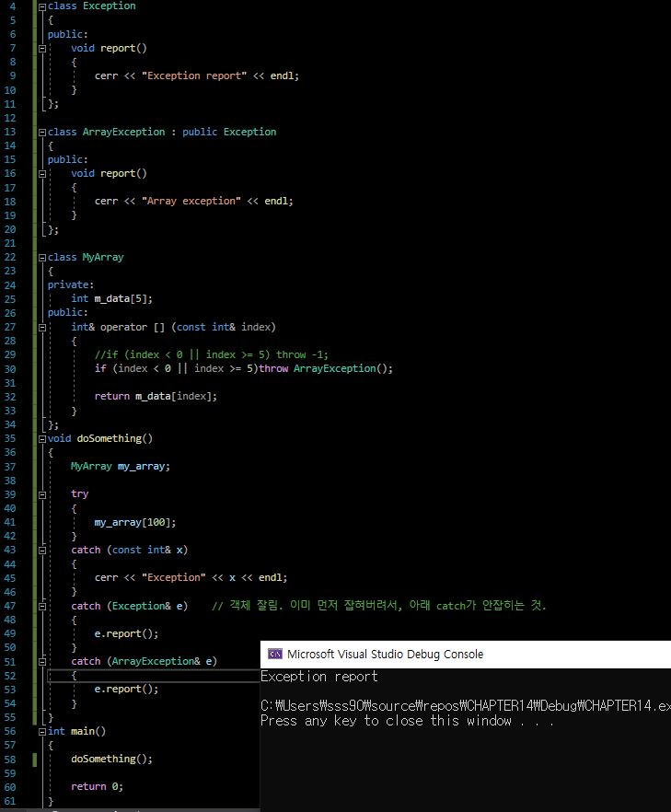The width and height of the screenshot is (671, 812).
Task: Click the return m_data[index]; line
Action: [x=156, y=396]
